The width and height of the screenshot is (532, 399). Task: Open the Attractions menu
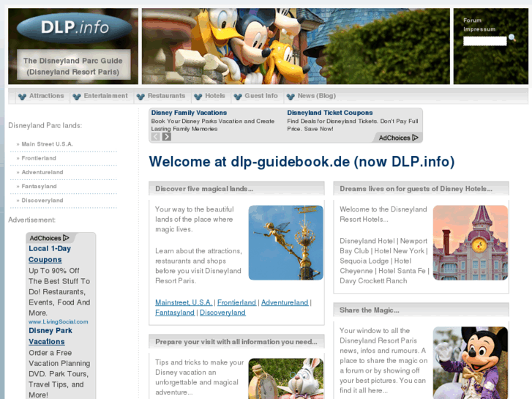click(47, 96)
